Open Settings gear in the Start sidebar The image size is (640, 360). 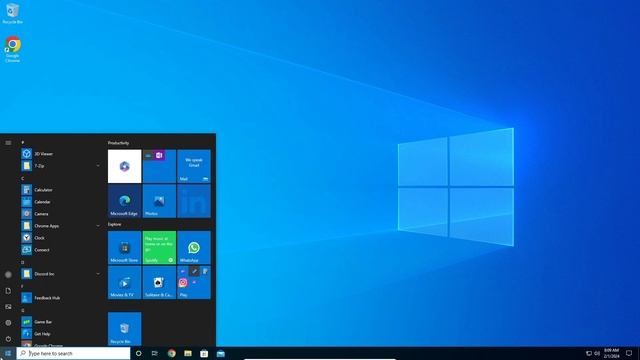pos(8,322)
